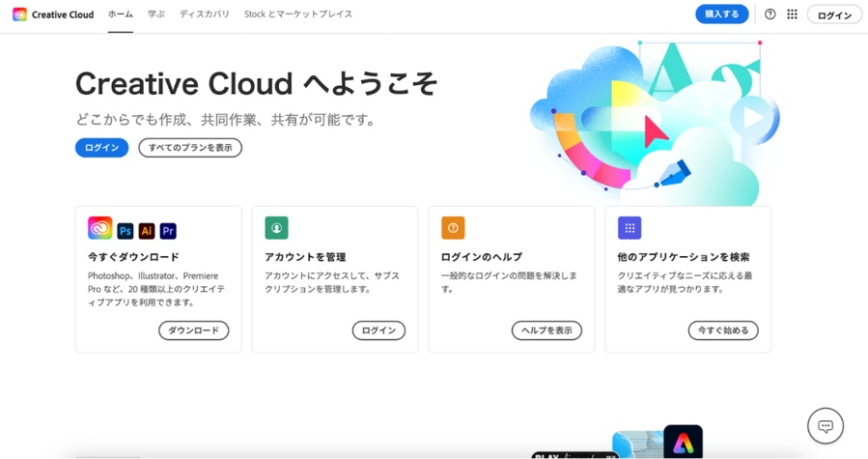Click the Photoshop Ps icon

[126, 231]
